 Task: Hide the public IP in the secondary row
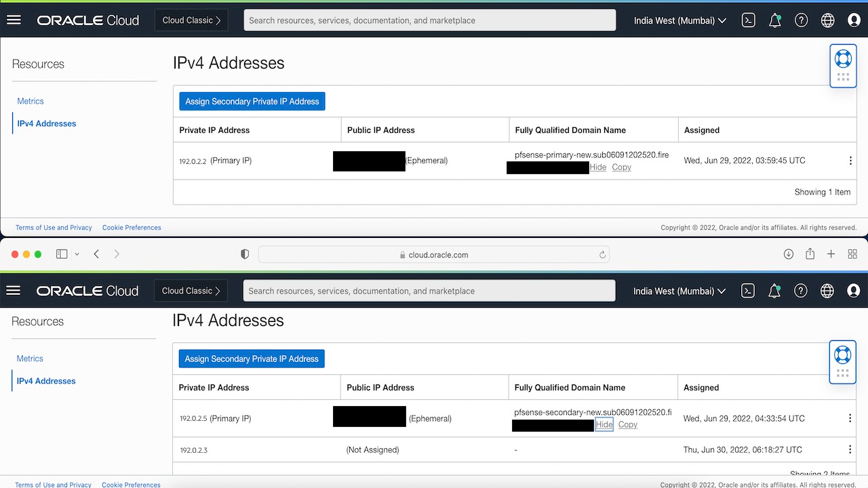[x=604, y=424]
